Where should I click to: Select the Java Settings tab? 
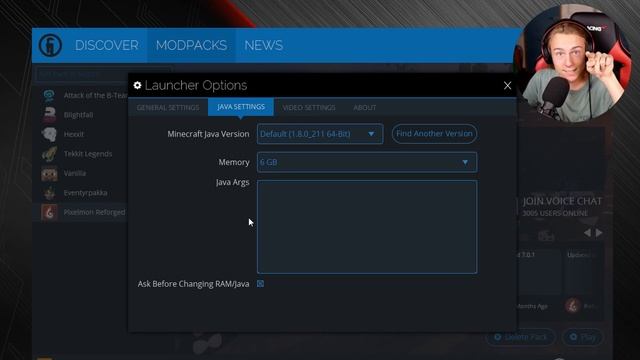coord(241,107)
